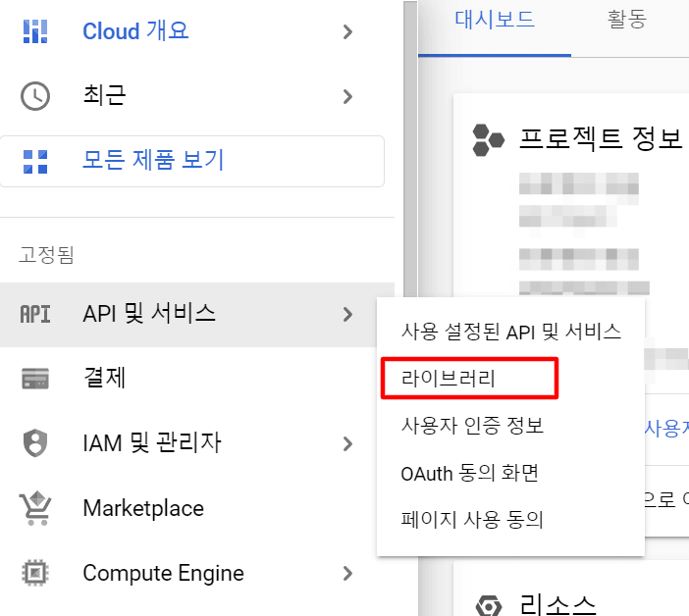Click the grid icon for 모든 제품 보기
This screenshot has height=616, width=689.
[35, 162]
